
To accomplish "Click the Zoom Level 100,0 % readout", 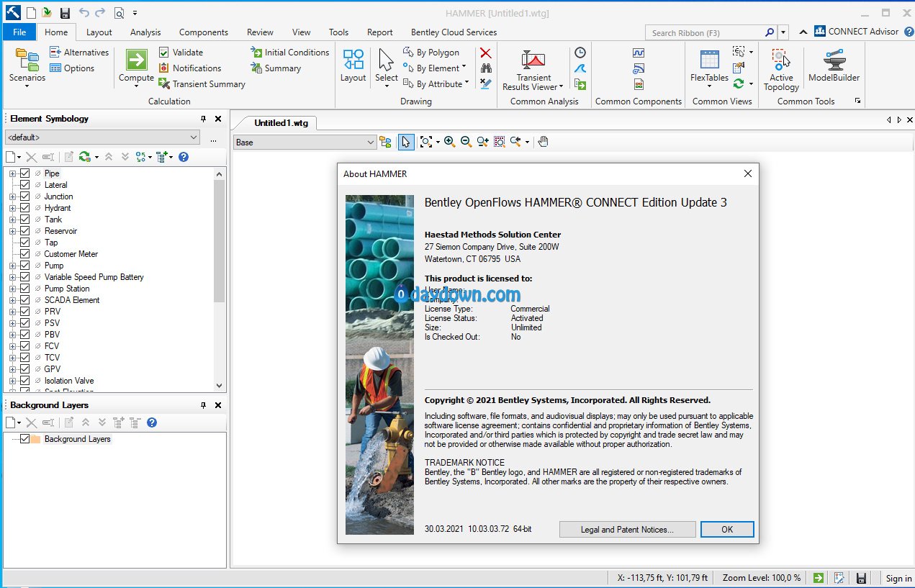I will pyautogui.click(x=762, y=578).
